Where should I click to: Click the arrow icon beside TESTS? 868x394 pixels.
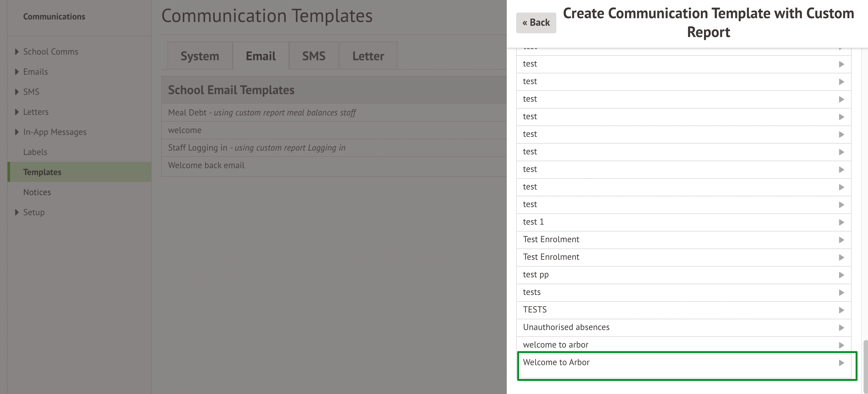point(841,310)
